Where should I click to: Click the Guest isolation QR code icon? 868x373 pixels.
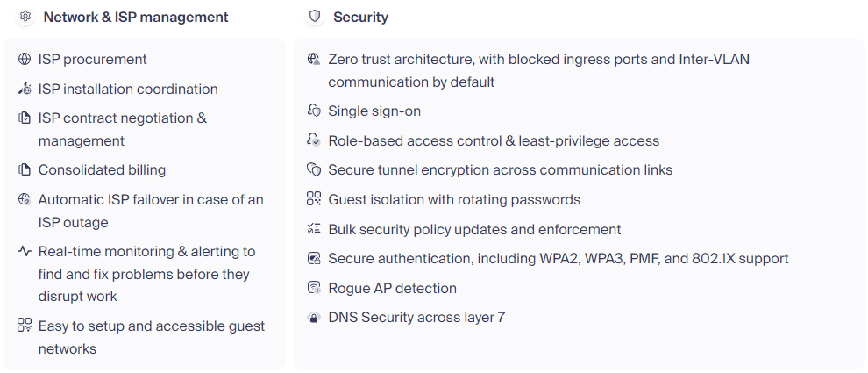pos(314,199)
